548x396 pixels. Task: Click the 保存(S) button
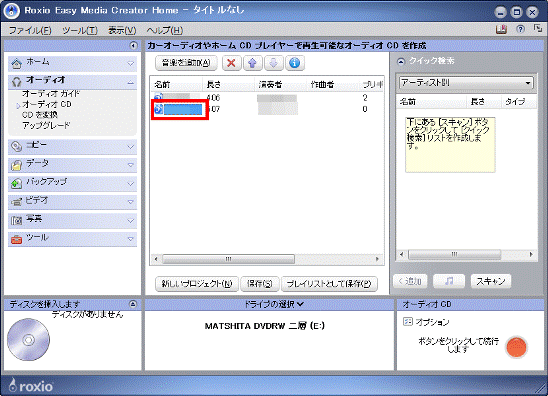click(x=260, y=284)
